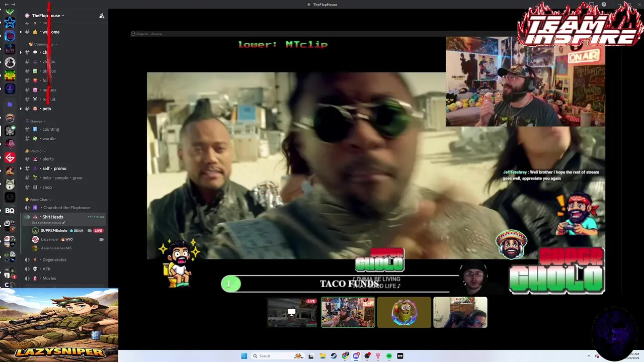Image resolution: width=644 pixels, height=362 pixels.
Task: Open the BQ server icon
Action: (10, 211)
